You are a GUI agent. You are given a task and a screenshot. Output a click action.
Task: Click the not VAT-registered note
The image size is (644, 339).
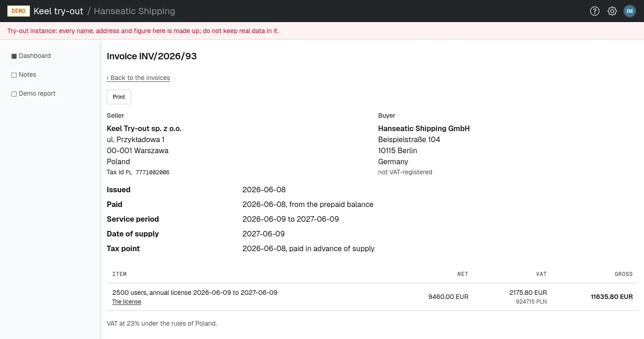(x=405, y=172)
